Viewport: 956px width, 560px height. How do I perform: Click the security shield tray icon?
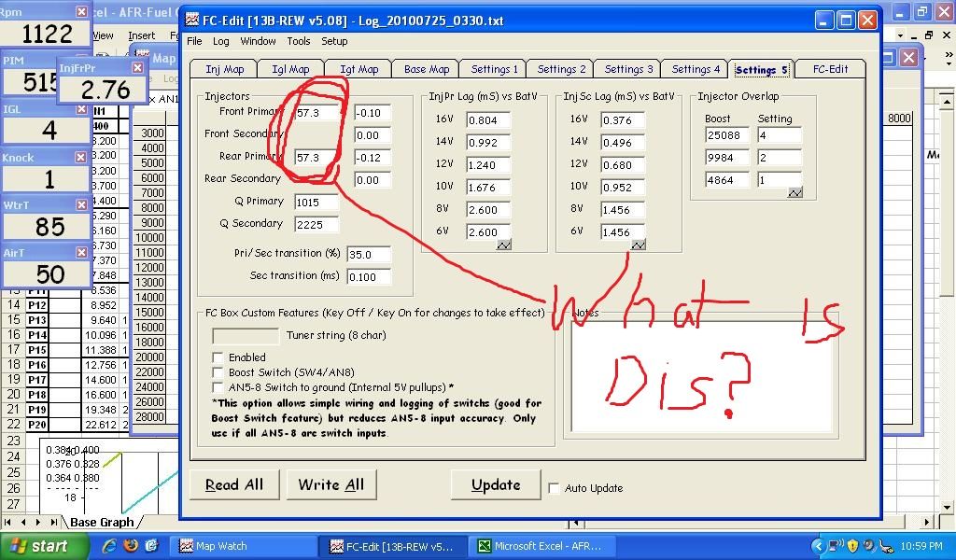click(x=853, y=546)
